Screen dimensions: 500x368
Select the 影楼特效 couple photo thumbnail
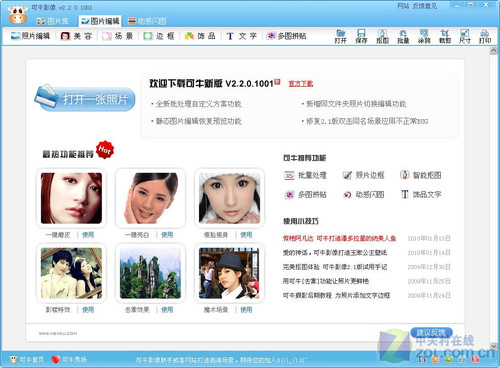tap(71, 273)
